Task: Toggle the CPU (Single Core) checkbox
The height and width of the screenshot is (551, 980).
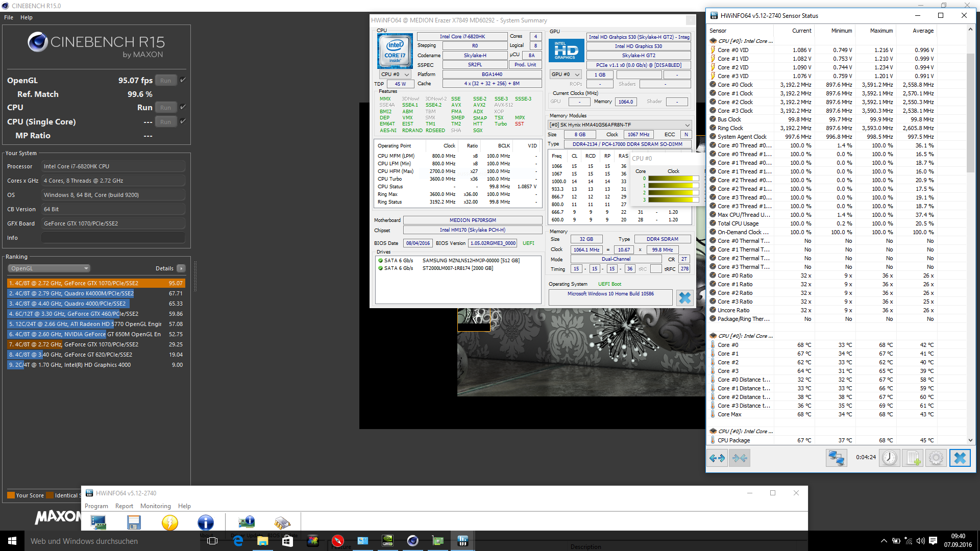Action: (183, 121)
